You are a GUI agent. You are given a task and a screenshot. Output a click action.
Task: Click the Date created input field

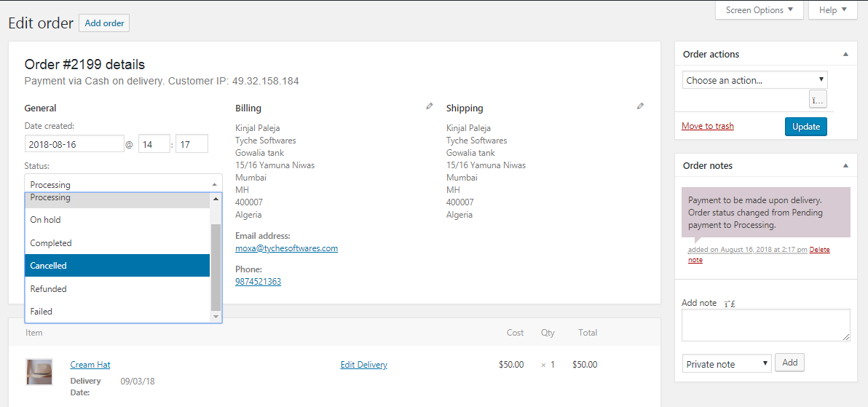(74, 144)
